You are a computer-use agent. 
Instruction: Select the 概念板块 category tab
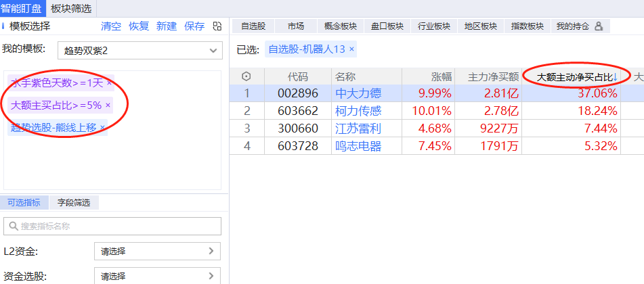tap(341, 26)
